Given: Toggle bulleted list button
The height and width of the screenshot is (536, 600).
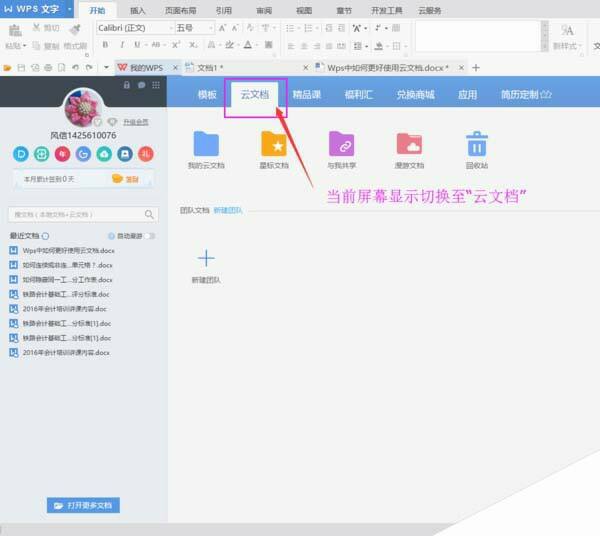Looking at the screenshot, I should [290, 28].
